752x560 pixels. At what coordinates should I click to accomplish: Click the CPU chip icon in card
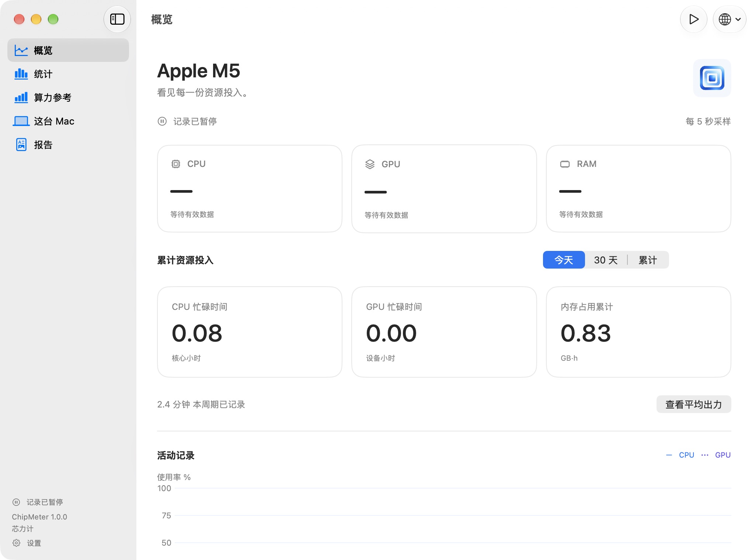[176, 164]
